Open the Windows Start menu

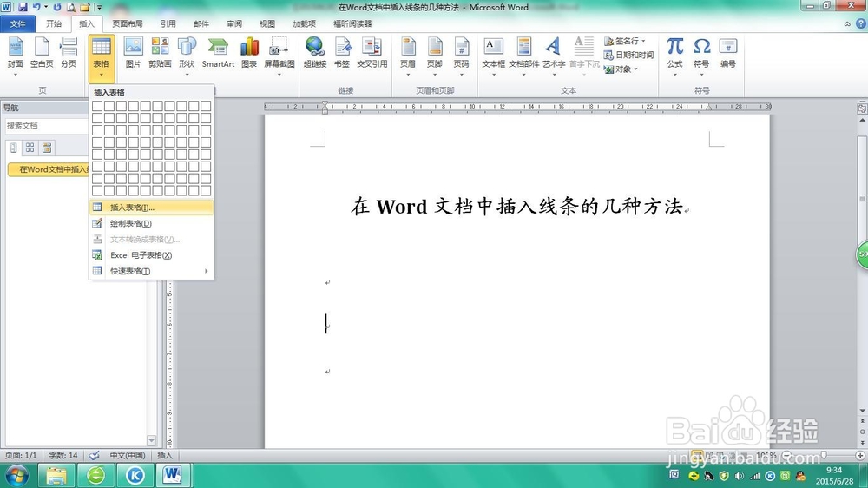click(x=16, y=475)
